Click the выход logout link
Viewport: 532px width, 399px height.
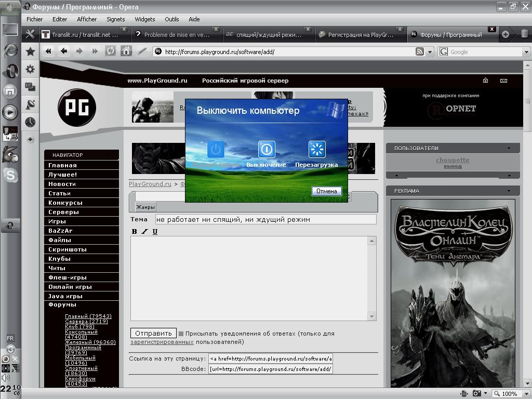click(453, 166)
